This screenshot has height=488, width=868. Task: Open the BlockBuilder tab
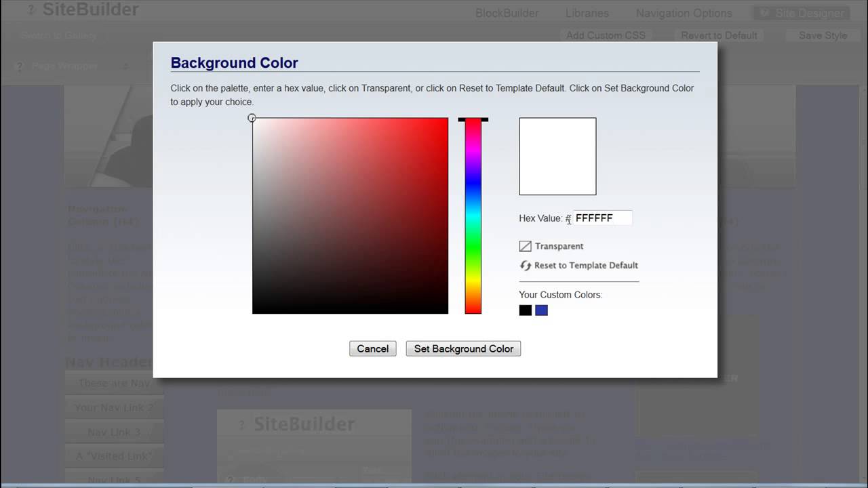[507, 13]
